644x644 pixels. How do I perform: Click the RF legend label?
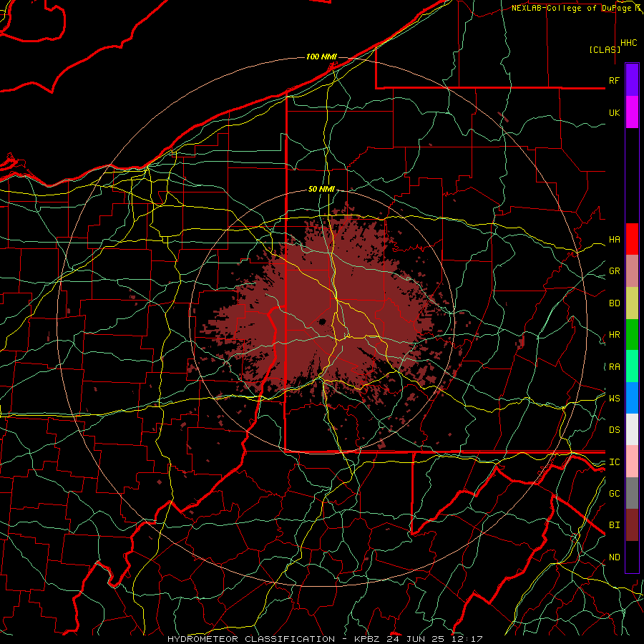(x=614, y=80)
